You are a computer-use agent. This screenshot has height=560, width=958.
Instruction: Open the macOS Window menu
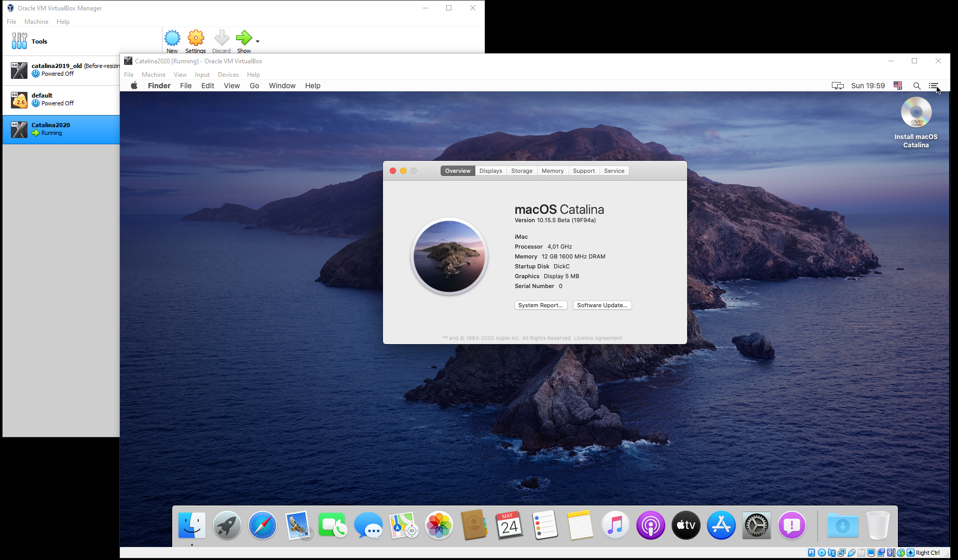tap(282, 86)
